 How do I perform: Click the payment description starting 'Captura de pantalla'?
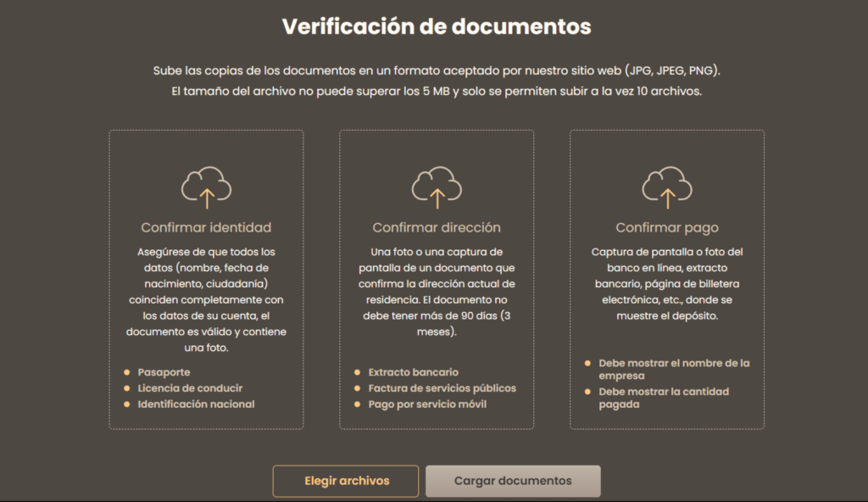(x=667, y=283)
